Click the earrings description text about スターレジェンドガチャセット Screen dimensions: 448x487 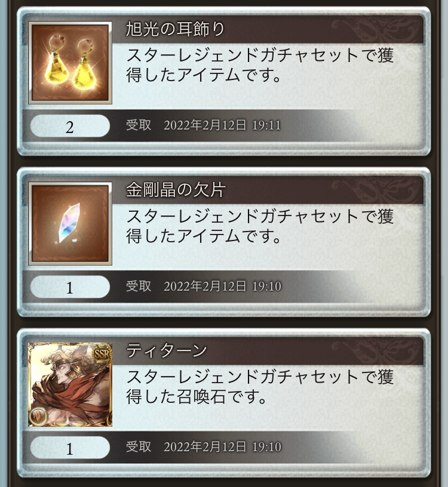(260, 65)
